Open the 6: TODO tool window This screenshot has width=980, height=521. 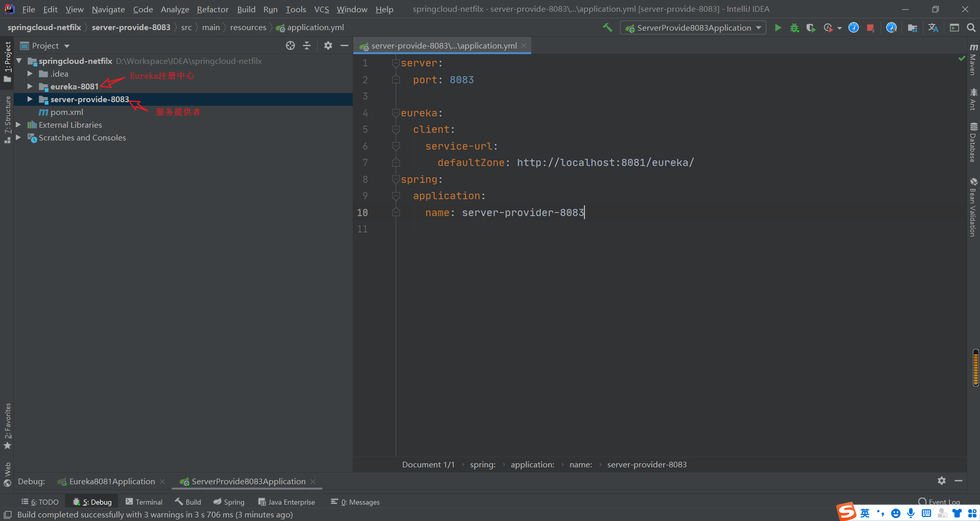point(40,502)
